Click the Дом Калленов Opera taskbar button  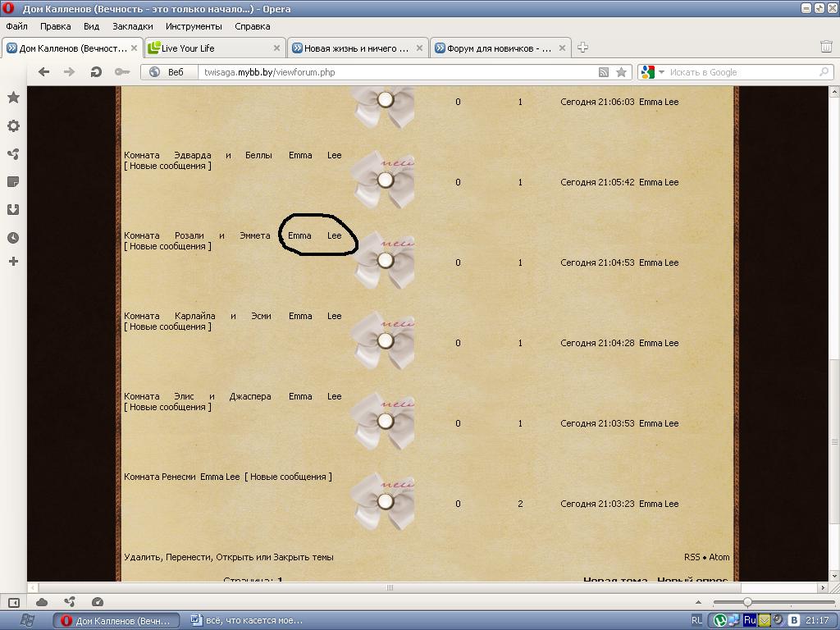[x=116, y=620]
